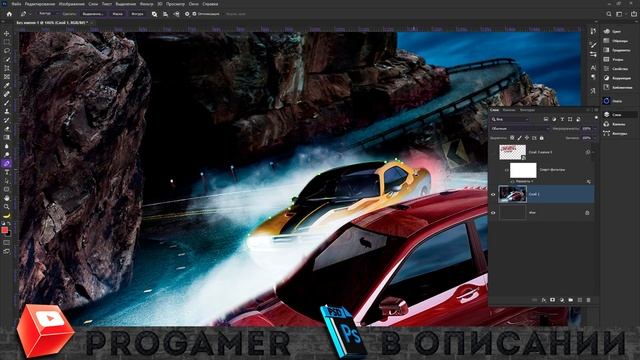Select the Rectangular Marquee tool
The image size is (640, 360).
[x=7, y=42]
